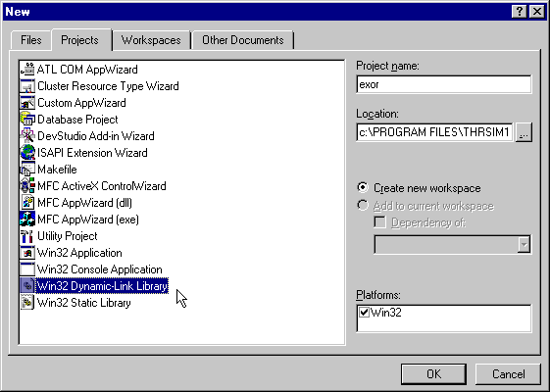Select the Custom AppWizard icon

(x=27, y=102)
